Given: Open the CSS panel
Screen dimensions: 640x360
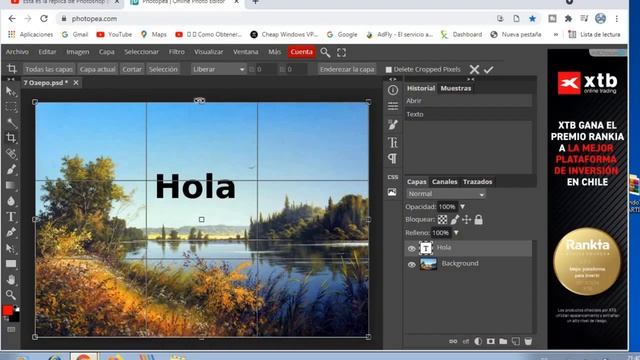Looking at the screenshot, I should pyautogui.click(x=393, y=177).
